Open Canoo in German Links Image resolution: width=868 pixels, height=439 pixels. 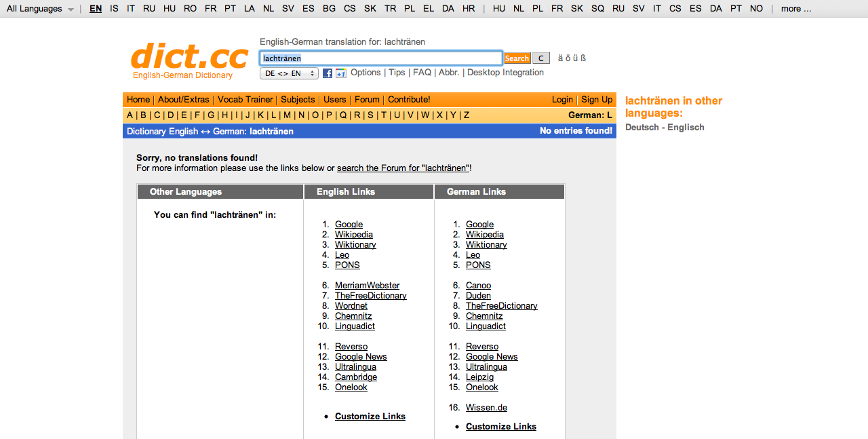478,286
